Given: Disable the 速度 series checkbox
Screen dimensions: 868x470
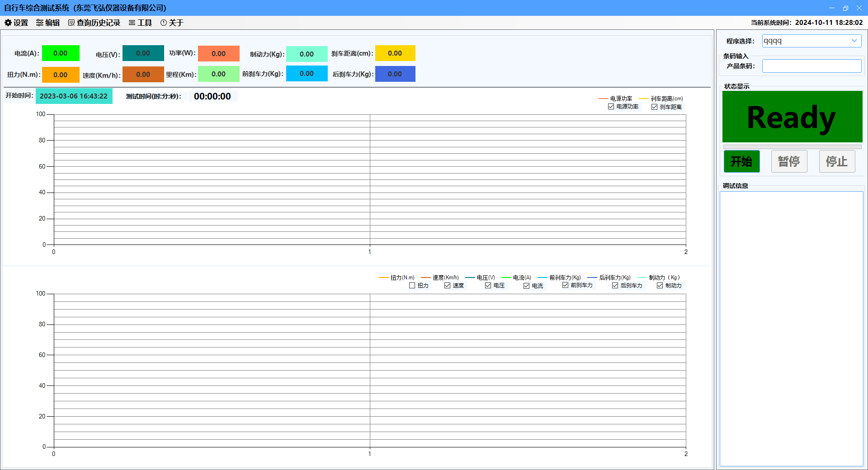Looking at the screenshot, I should (447, 286).
